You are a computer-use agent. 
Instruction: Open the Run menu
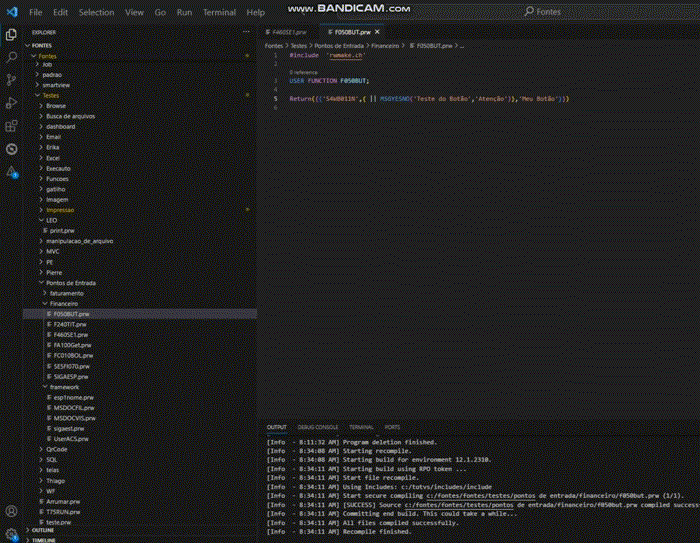pos(184,13)
